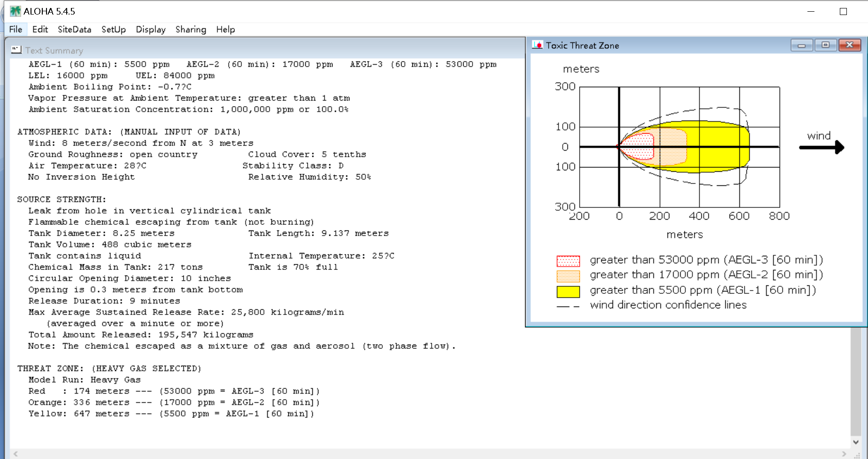Open the SetUp menu

[x=114, y=30]
